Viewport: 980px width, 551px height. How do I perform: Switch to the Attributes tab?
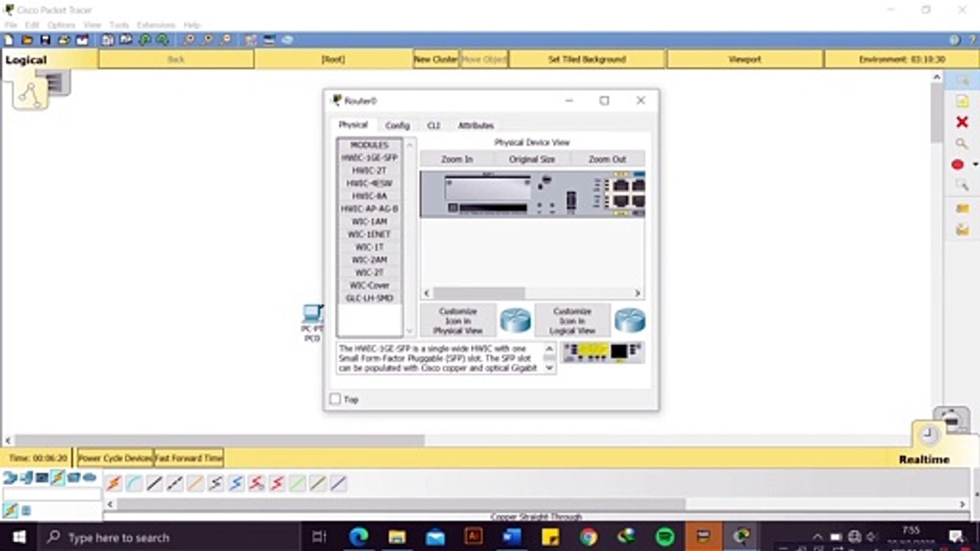coord(475,126)
